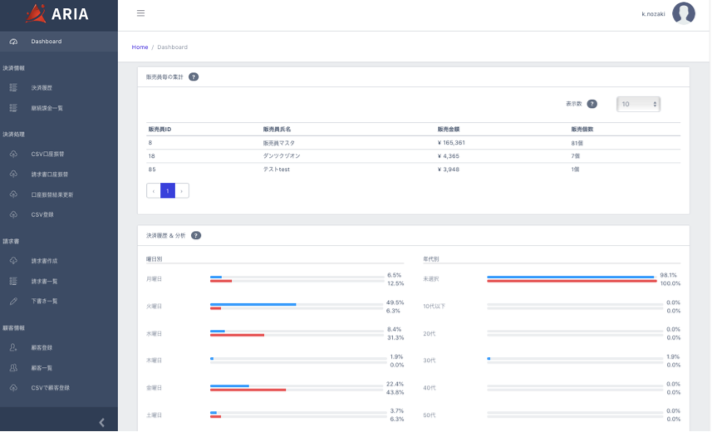This screenshot has width=712, height=432.
Task: Click the Dashboard gauge icon in sidebar
Action: (13, 41)
